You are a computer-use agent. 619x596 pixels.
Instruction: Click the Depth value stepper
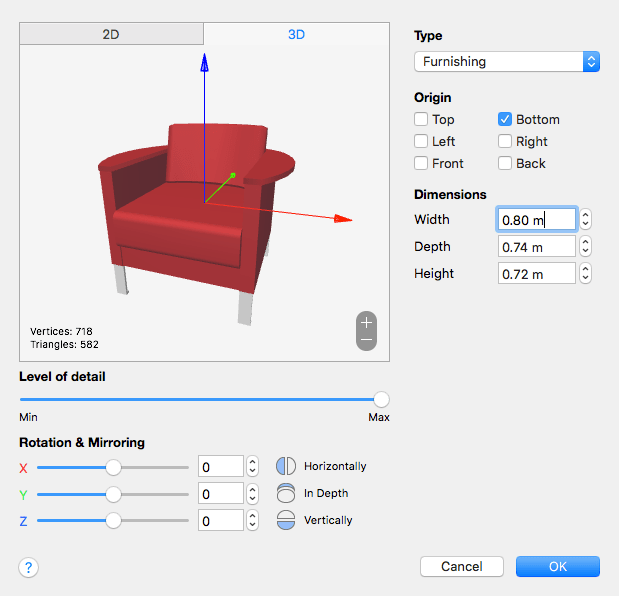click(x=585, y=247)
